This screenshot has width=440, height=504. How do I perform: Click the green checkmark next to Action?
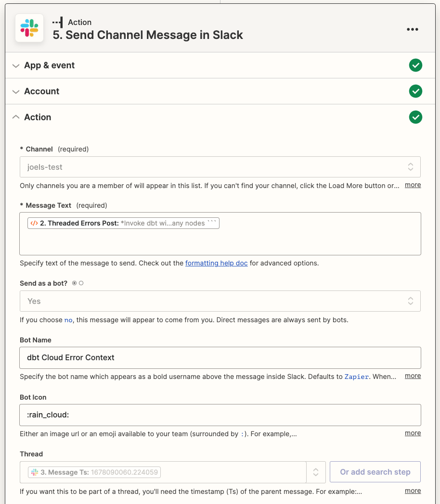pos(415,117)
